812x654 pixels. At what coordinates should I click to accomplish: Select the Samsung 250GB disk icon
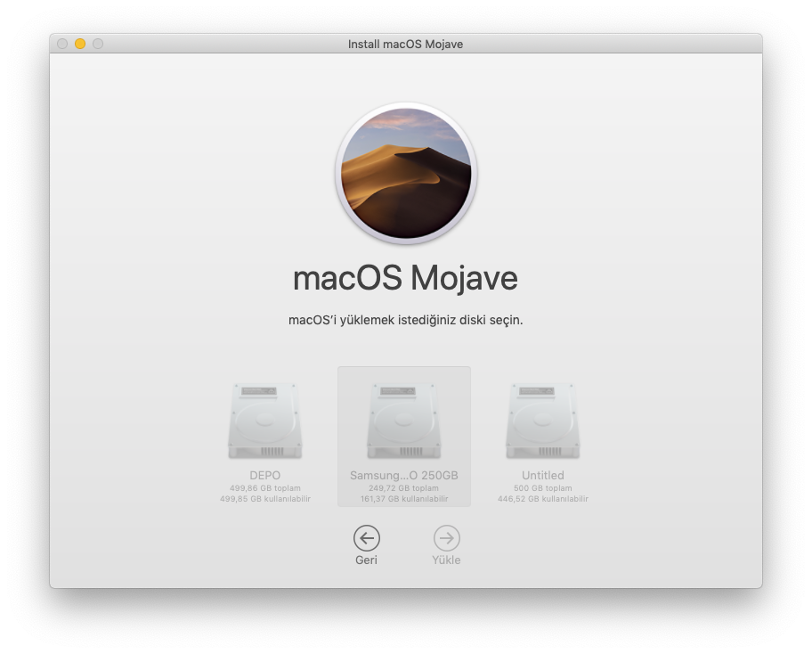coord(404,421)
